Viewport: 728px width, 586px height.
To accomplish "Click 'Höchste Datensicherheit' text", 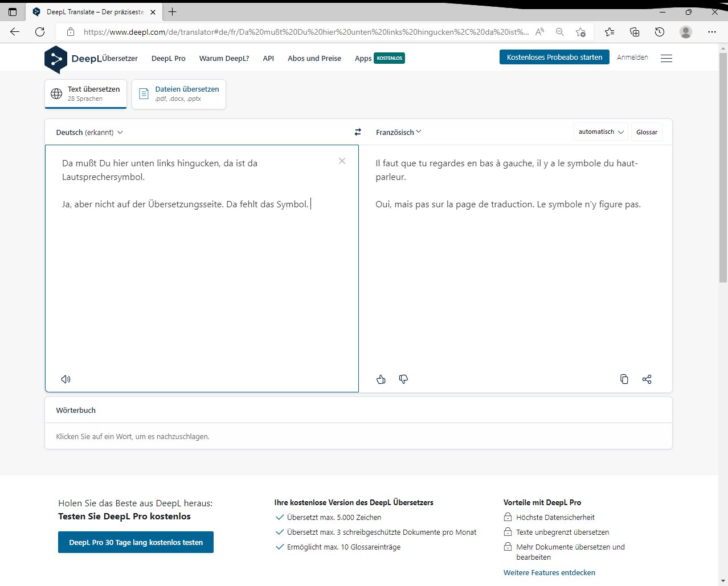I will coord(555,517).
